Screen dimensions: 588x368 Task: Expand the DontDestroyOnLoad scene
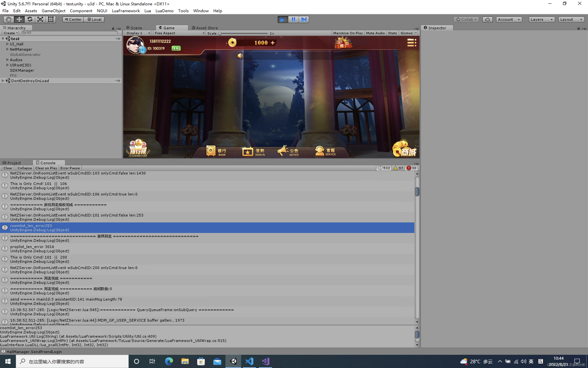pos(3,81)
